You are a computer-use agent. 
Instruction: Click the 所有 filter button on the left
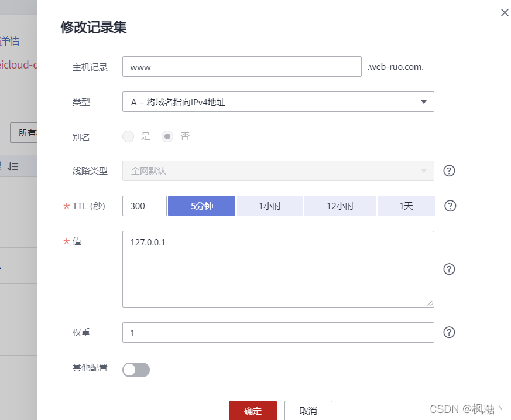pos(28,133)
